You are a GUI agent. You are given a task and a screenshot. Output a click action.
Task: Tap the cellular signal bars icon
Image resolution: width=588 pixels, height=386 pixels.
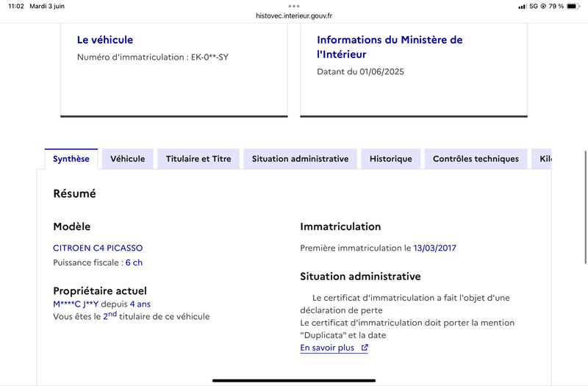point(522,7)
